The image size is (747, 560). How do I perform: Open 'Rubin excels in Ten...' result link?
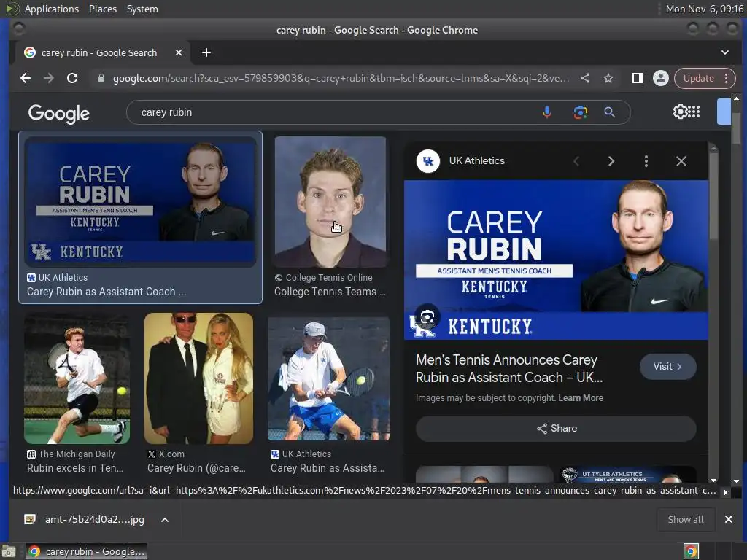[x=75, y=468]
